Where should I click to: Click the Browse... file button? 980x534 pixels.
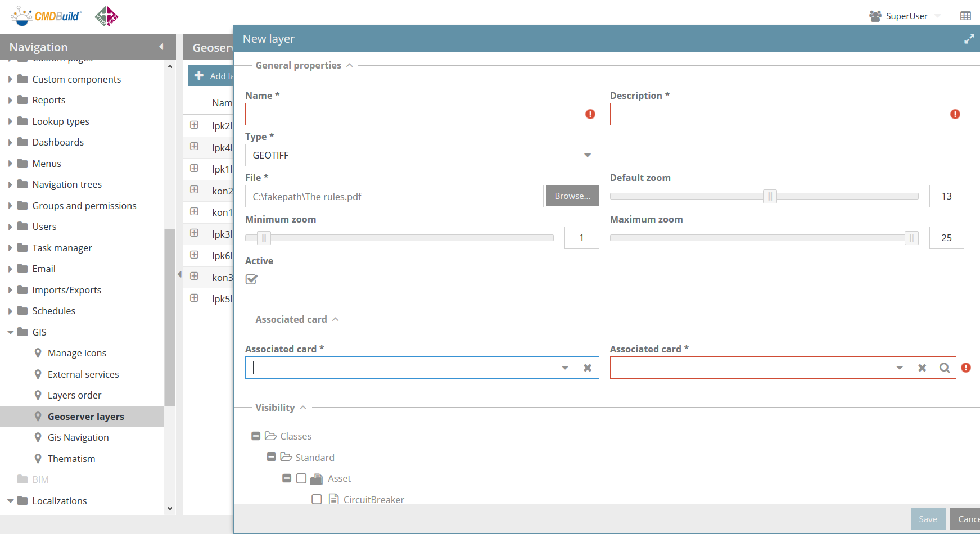pos(572,196)
